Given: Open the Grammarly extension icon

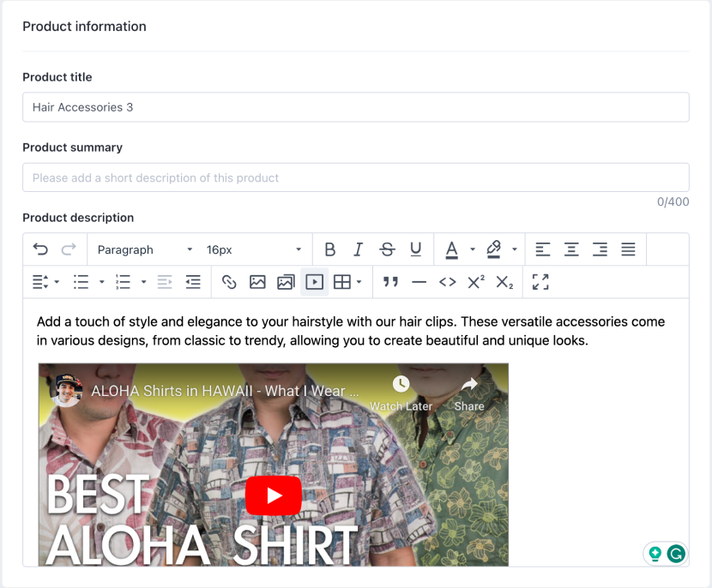Looking at the screenshot, I should click(676, 554).
